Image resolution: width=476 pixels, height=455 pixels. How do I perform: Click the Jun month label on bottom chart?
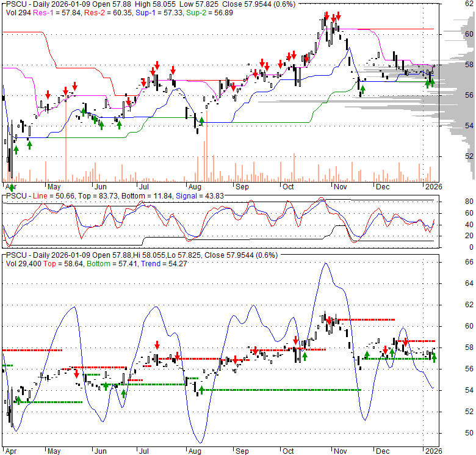100,451
